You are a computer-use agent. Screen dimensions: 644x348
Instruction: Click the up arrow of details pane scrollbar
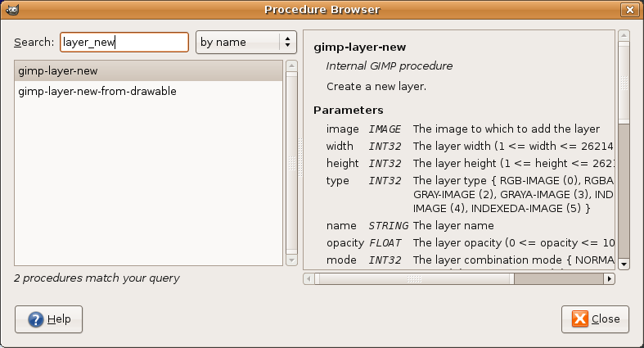coord(624,35)
